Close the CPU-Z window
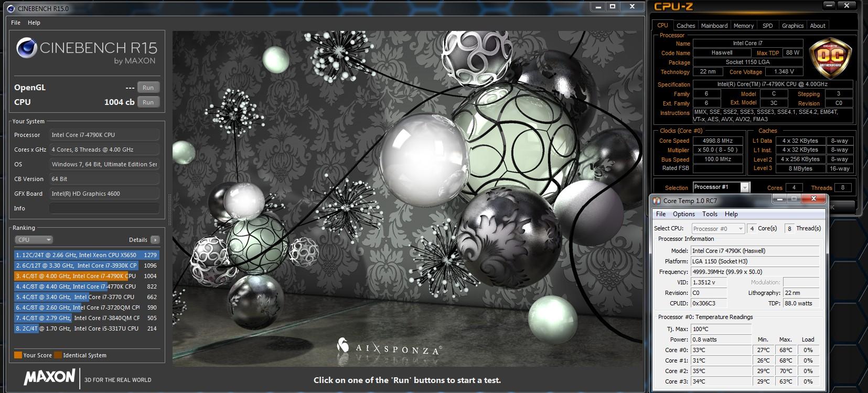The image size is (868, 393). click(846, 6)
